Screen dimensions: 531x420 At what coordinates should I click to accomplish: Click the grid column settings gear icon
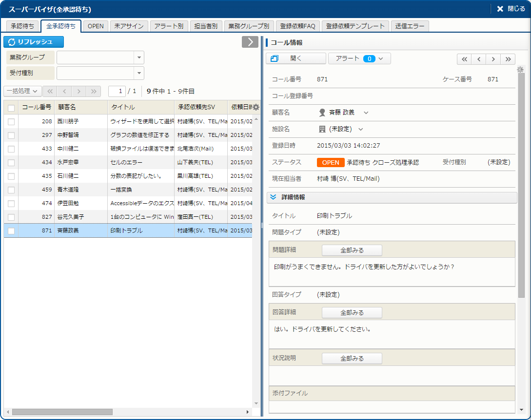coord(256,107)
